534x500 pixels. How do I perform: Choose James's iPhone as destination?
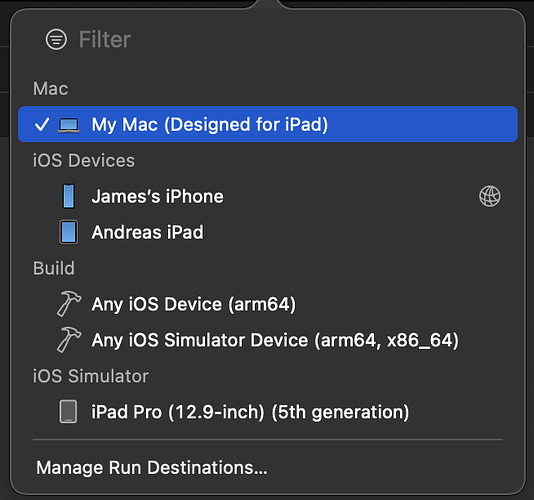pos(268,197)
